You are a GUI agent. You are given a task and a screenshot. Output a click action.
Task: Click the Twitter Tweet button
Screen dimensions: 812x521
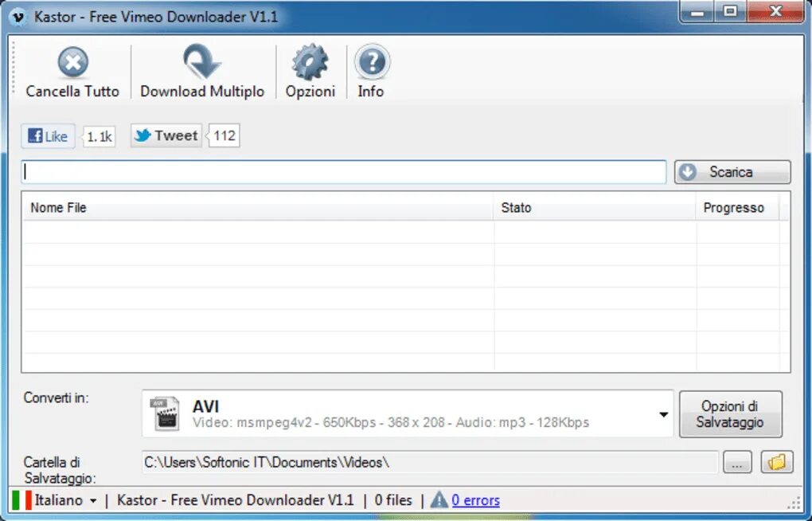click(x=166, y=135)
